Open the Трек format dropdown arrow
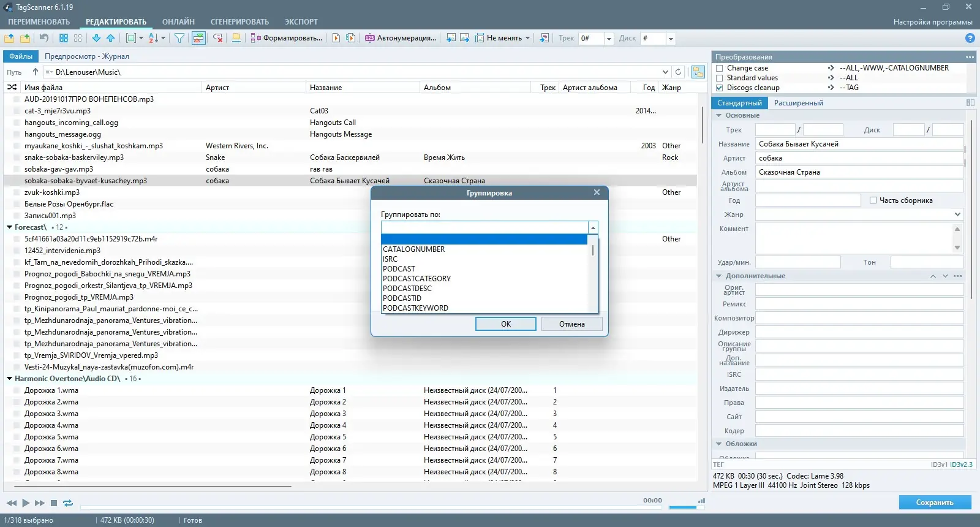Viewport: 980px width, 527px height. pyautogui.click(x=609, y=39)
